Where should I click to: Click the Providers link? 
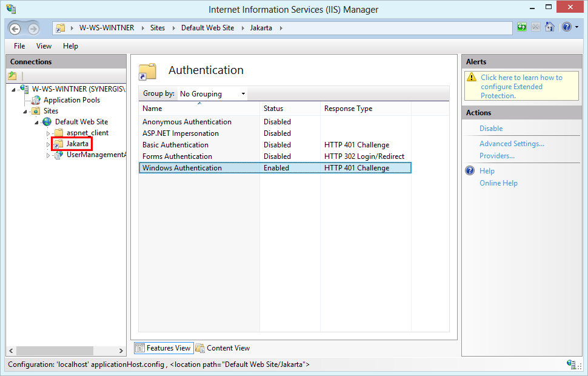coord(497,155)
